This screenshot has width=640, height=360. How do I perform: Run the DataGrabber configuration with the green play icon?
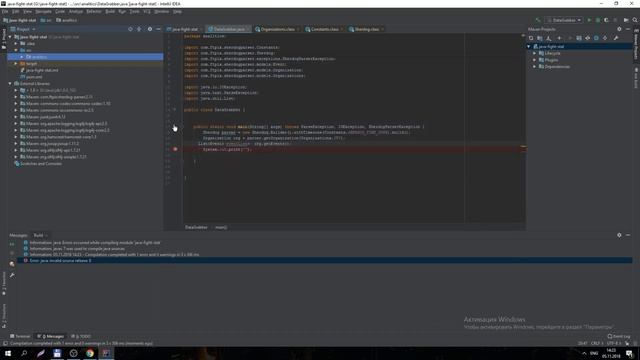[589, 20]
